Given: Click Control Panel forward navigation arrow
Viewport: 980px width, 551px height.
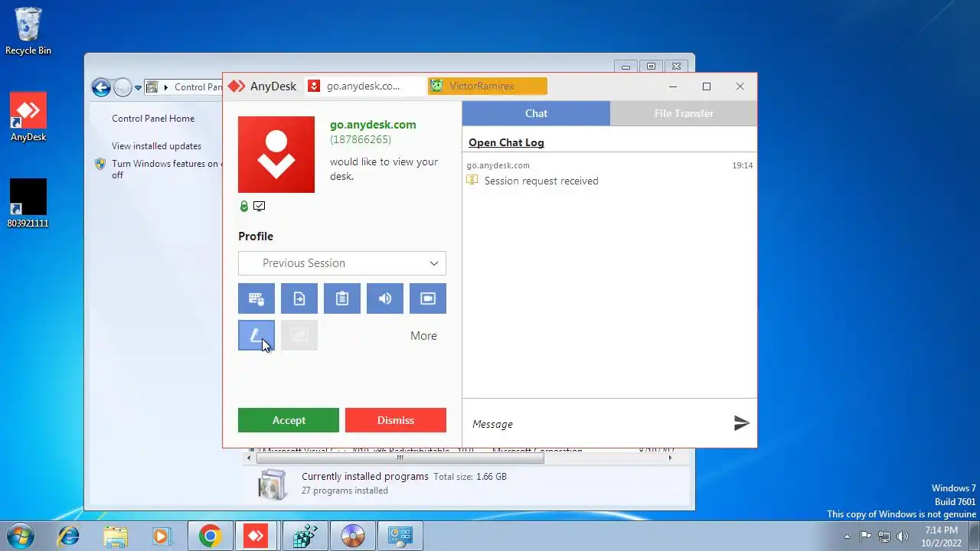Looking at the screenshot, I should (122, 87).
